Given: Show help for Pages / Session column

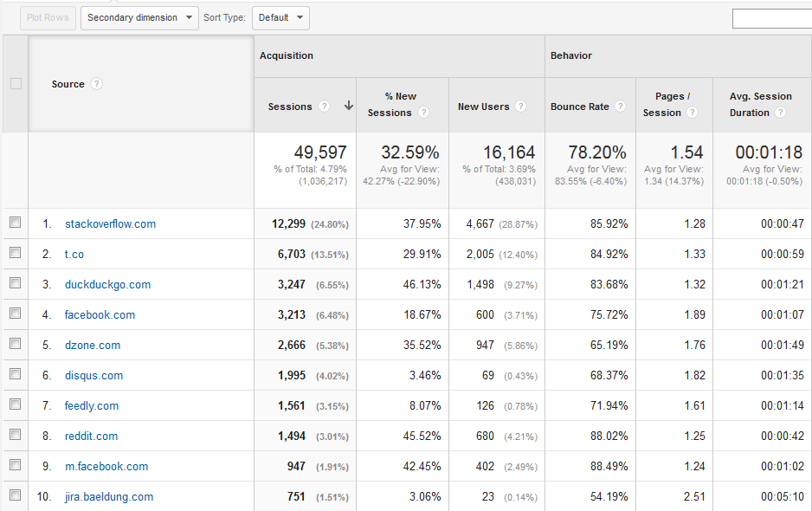Looking at the screenshot, I should tap(692, 113).
